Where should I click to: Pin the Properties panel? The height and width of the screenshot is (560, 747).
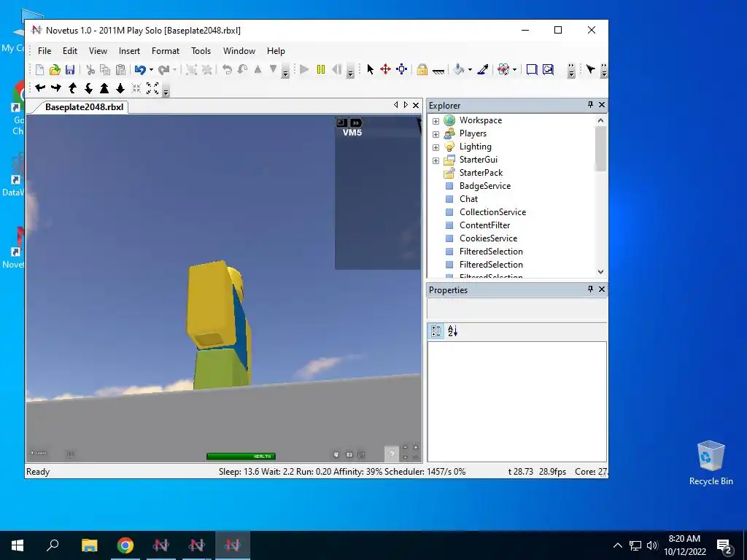click(x=590, y=289)
